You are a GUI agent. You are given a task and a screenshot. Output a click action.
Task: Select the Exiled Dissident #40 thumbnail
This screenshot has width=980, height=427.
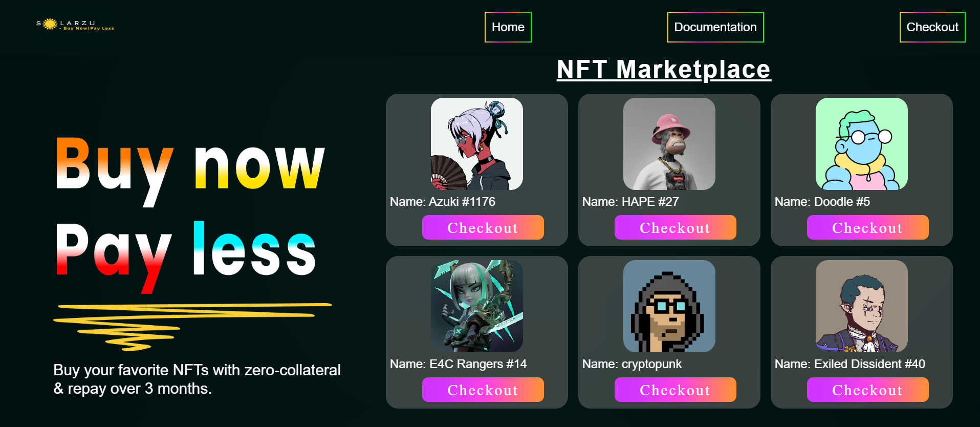862,306
